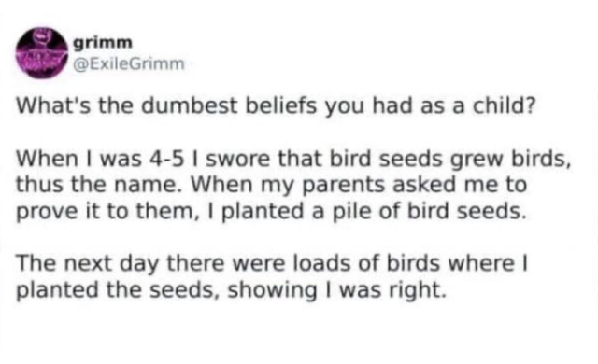This screenshot has width=598, height=364.
Task: Open grimm's purple profile avatar
Action: pyautogui.click(x=41, y=53)
